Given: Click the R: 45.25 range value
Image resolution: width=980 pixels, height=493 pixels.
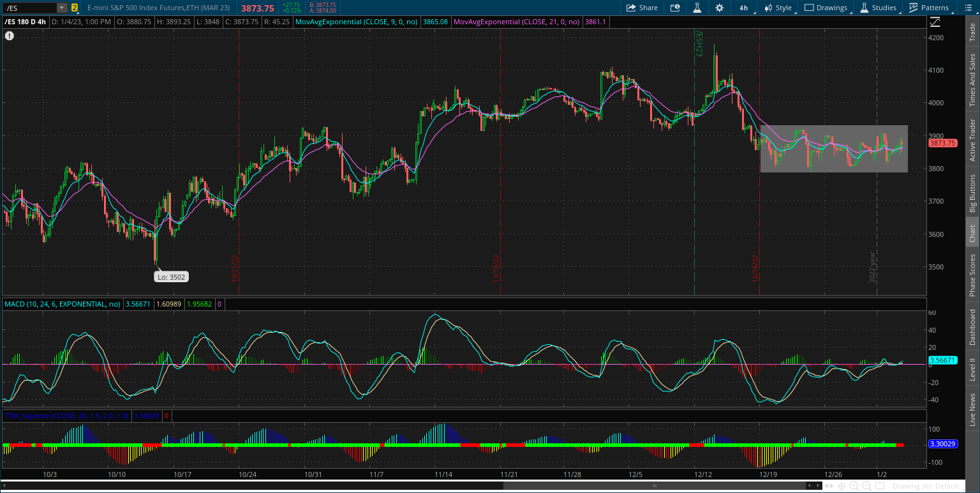Looking at the screenshot, I should pos(278,22).
